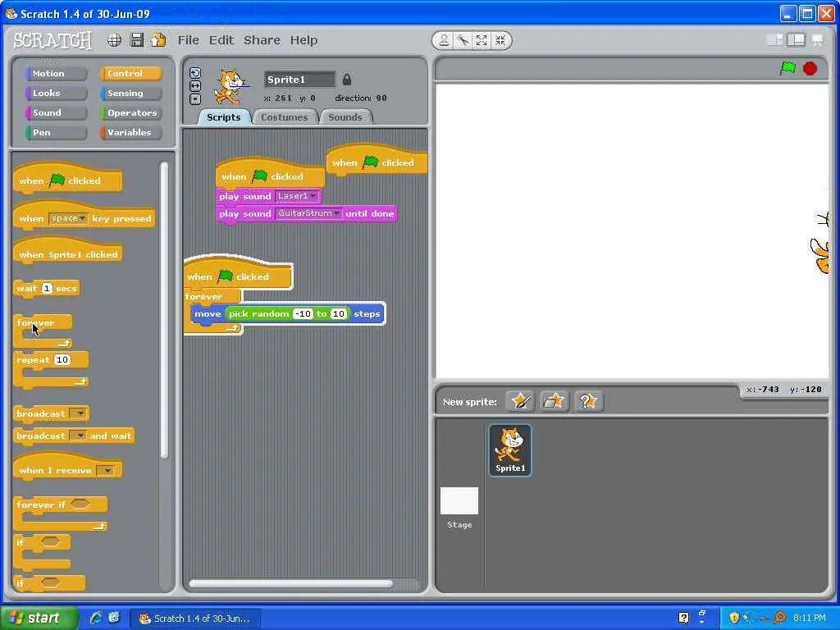840x630 pixels.
Task: Open the when I receive message dropdown
Action: 107,470
